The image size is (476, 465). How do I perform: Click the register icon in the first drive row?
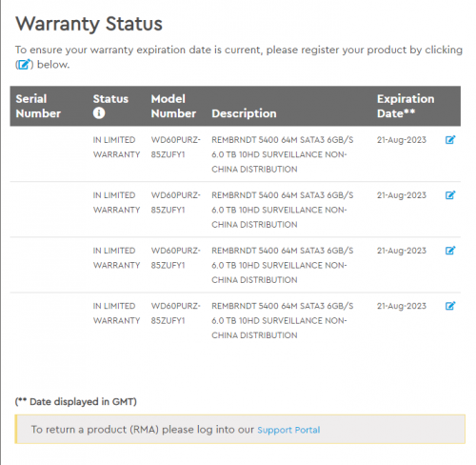tap(450, 140)
